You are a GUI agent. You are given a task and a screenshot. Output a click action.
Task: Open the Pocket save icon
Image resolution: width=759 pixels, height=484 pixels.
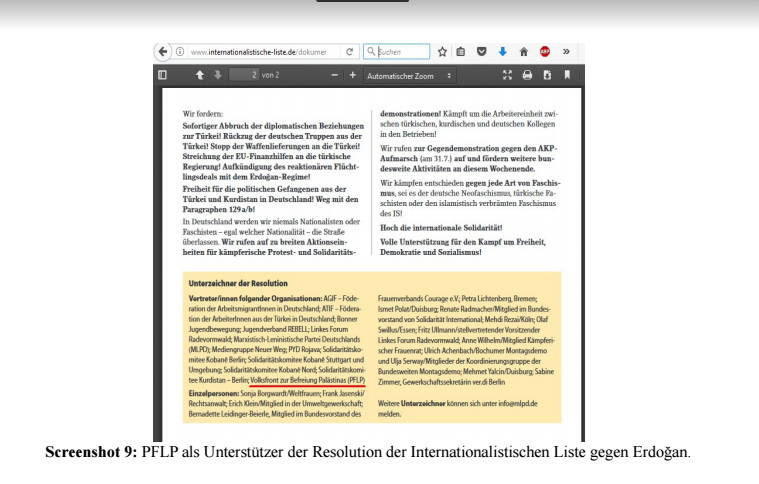tap(481, 51)
